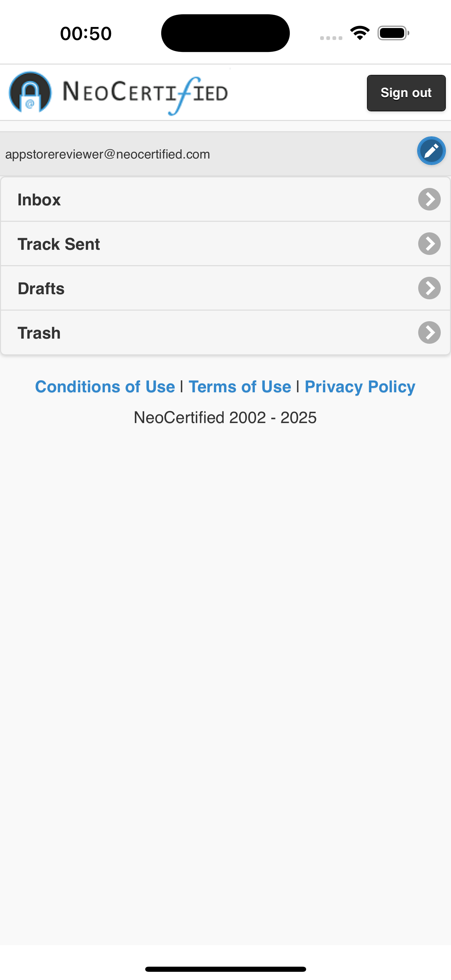The image size is (451, 980).
Task: Click the appstorereviewer email address bar
Action: coord(225,154)
